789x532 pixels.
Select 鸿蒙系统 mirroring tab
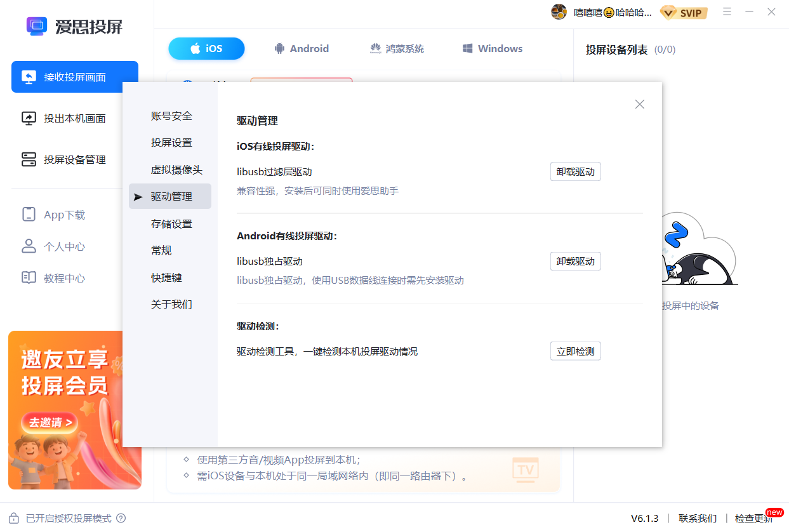click(x=396, y=48)
